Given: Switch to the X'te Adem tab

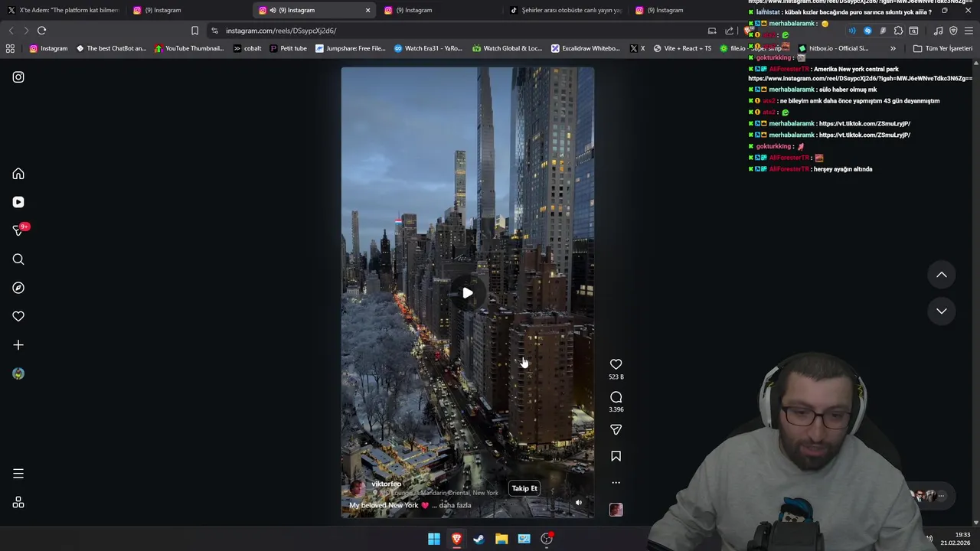Looking at the screenshot, I should pyautogui.click(x=64, y=10).
